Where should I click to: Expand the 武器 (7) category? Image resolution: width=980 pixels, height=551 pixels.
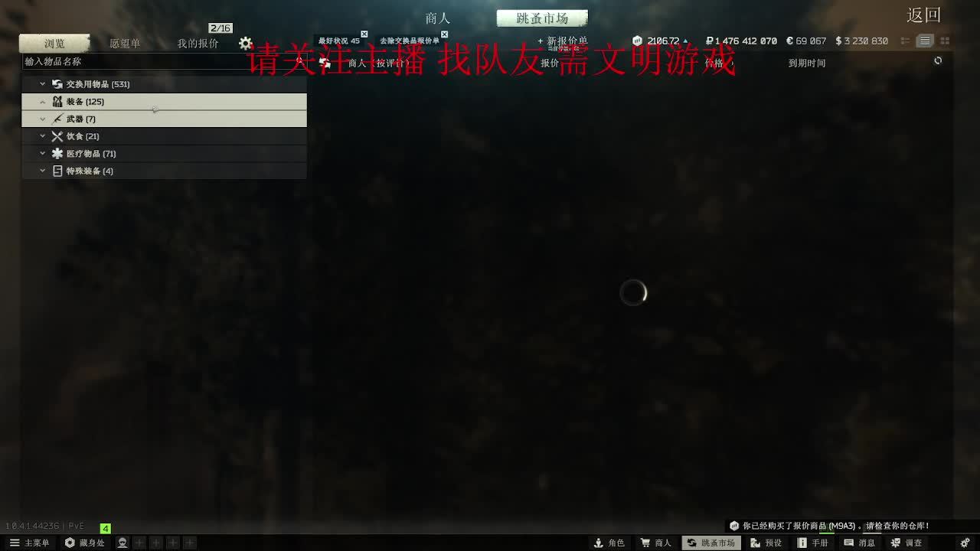click(x=43, y=119)
